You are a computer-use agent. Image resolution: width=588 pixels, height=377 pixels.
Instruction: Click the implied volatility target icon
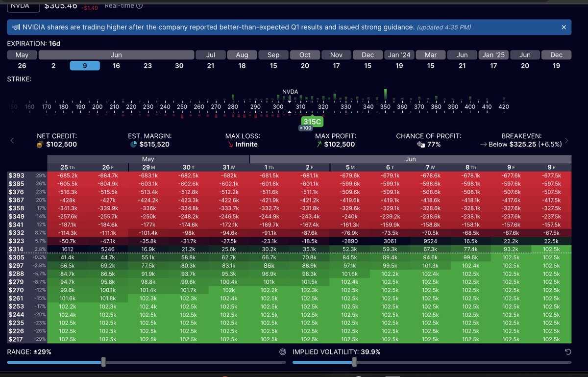click(282, 352)
